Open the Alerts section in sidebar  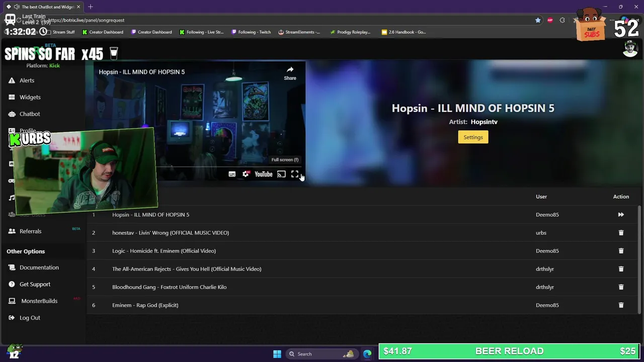click(x=27, y=80)
